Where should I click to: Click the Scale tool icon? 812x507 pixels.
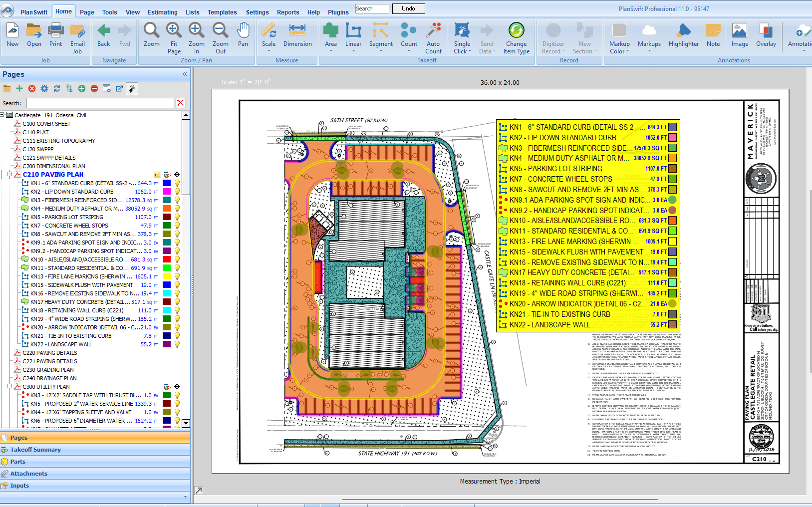coord(269,31)
